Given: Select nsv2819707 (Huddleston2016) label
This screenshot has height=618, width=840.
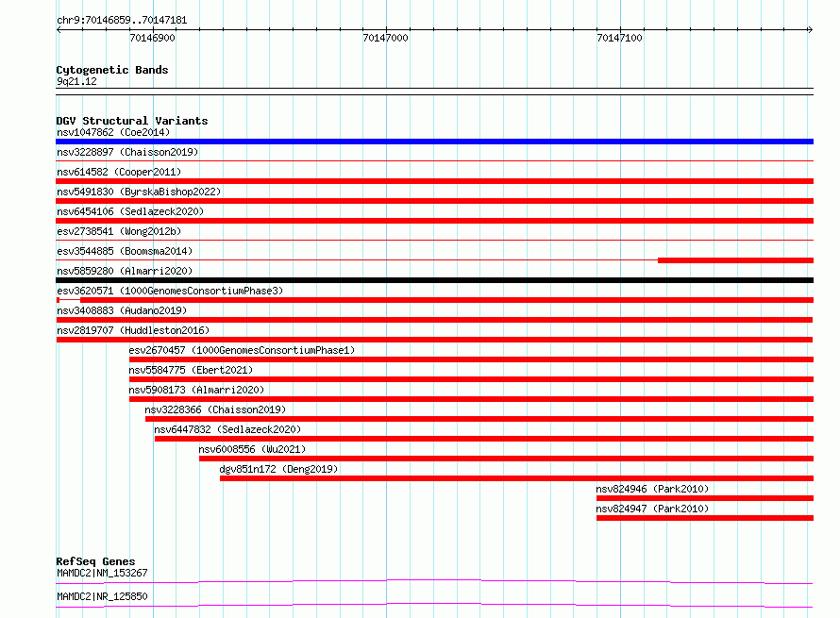Looking at the screenshot, I should tap(133, 330).
